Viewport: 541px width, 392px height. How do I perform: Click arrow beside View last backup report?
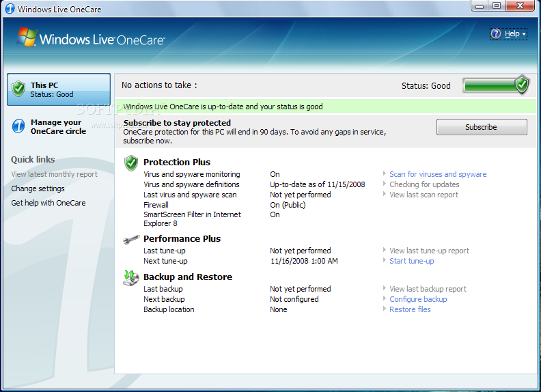point(385,288)
